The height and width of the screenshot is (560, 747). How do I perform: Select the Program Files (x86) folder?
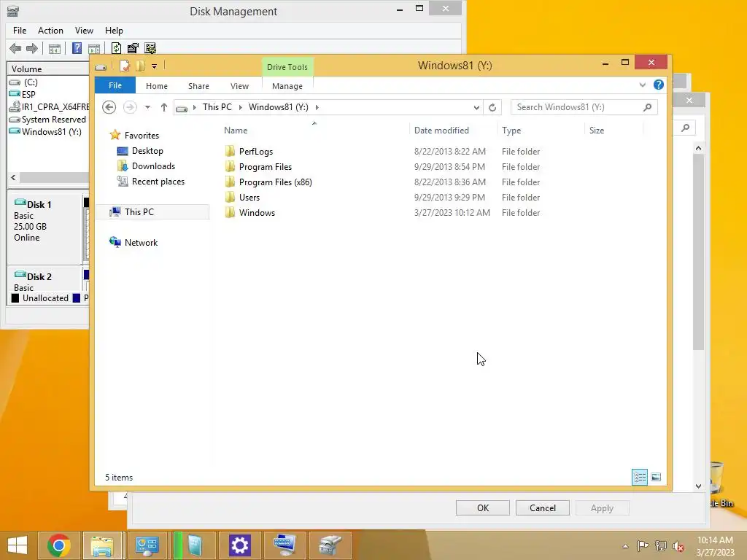(x=275, y=182)
